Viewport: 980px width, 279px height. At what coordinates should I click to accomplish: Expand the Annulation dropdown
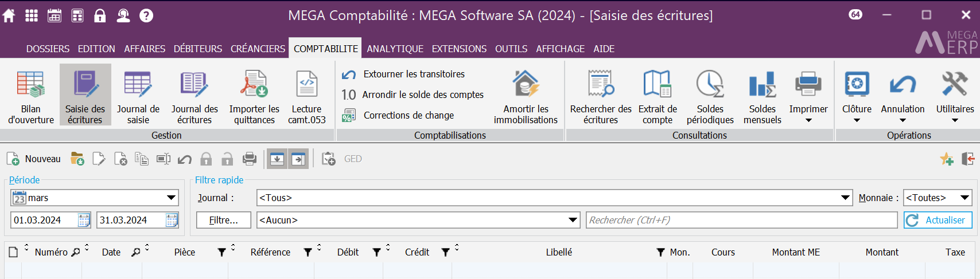903,120
